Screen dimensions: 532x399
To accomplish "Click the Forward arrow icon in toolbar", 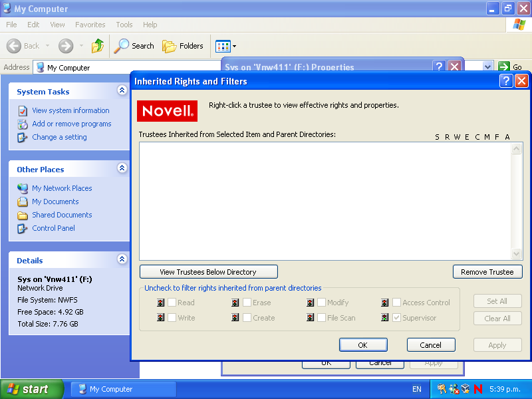I will point(66,46).
